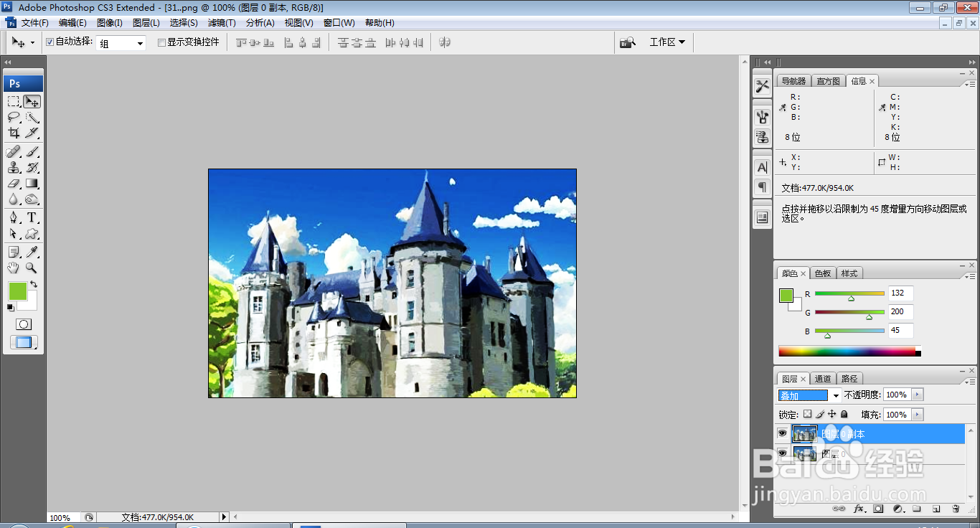Select the Healing Brush tool
This screenshot has height=528, width=980.
point(14,151)
